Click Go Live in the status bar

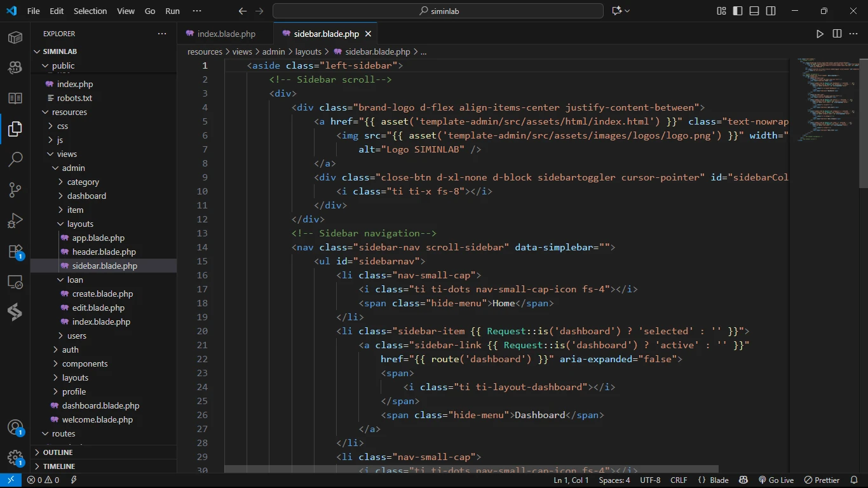pos(776,480)
